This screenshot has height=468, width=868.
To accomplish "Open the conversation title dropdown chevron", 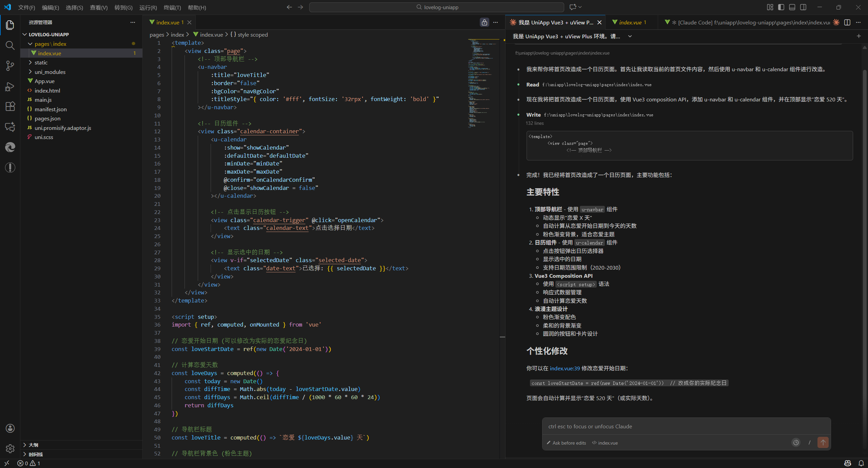I will point(630,36).
